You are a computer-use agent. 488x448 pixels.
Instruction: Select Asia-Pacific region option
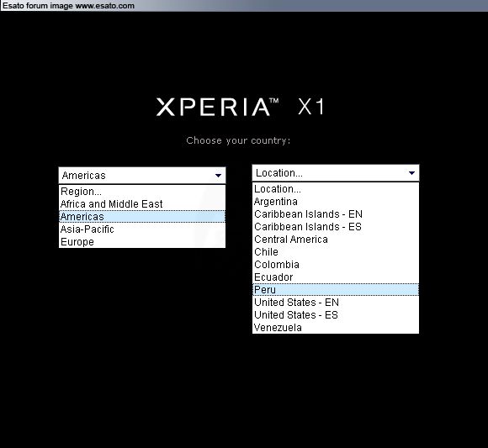[142, 229]
